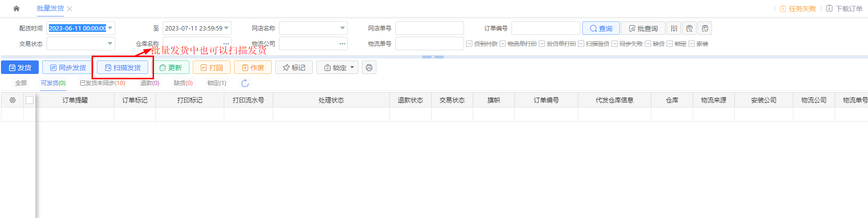Screen dimensions: 868x218
Task: Close the 批量发货 tab
Action: tap(70, 9)
